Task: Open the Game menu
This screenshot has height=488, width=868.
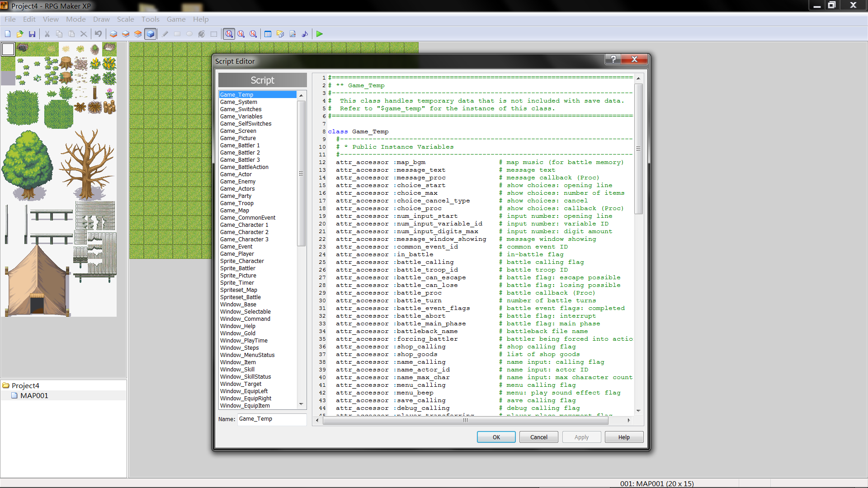Action: point(176,19)
